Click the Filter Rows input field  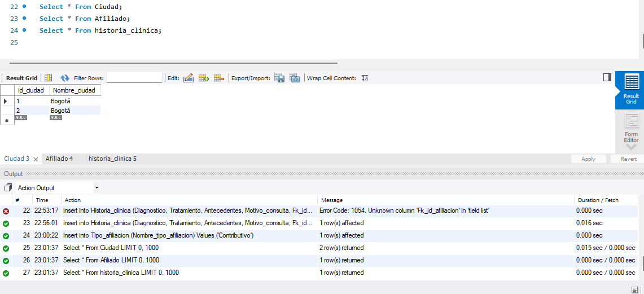134,78
